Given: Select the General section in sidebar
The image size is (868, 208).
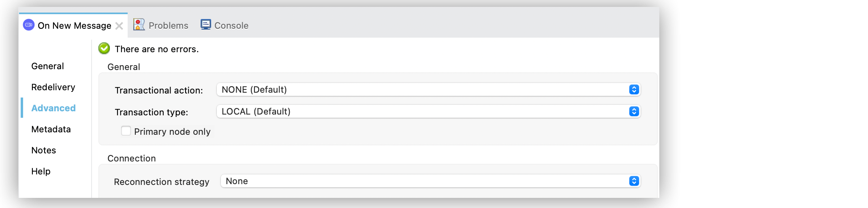Looking at the screenshot, I should (47, 66).
